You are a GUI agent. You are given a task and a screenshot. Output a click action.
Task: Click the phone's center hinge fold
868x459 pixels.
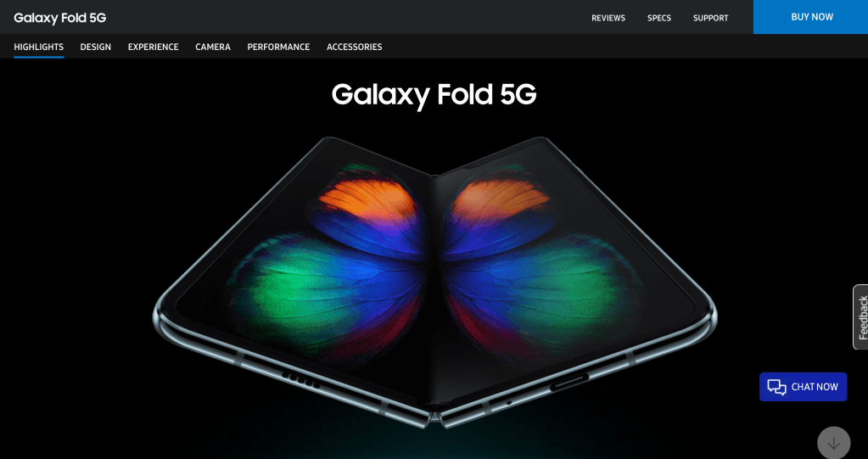pyautogui.click(x=434, y=294)
